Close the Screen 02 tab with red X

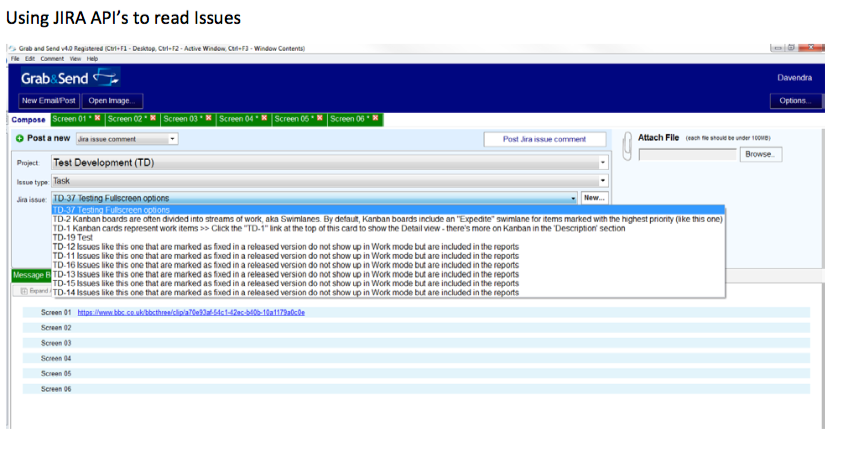coord(153,118)
